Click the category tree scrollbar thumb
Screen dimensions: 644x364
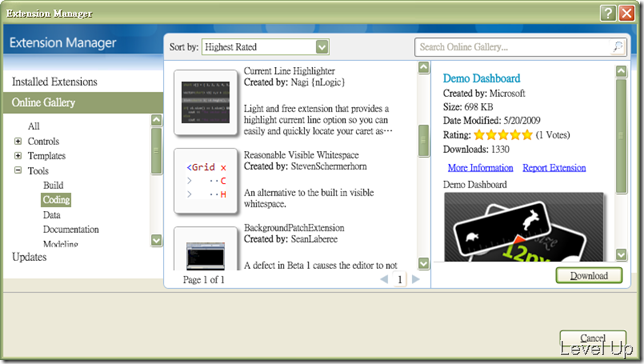click(156, 151)
